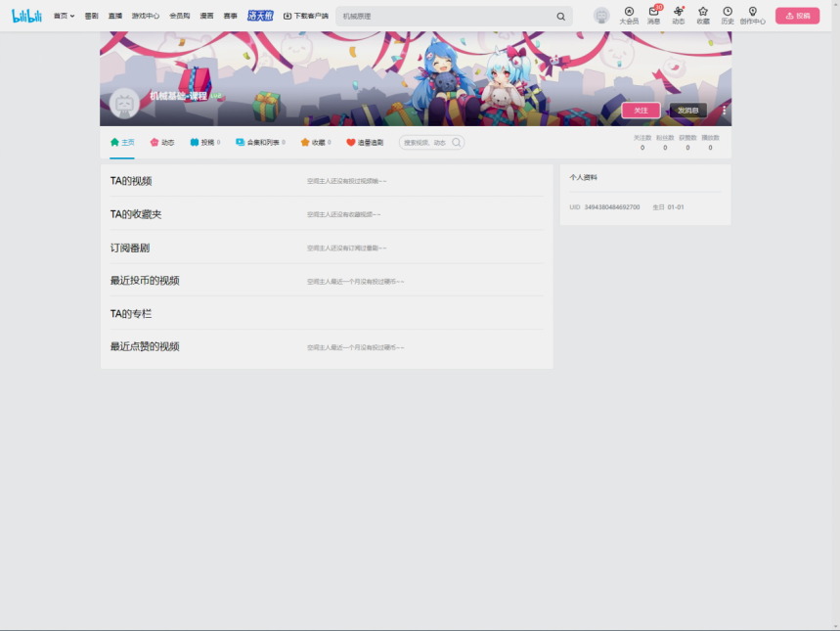
Task: Open 赛事 in the top navigation
Action: coord(231,16)
